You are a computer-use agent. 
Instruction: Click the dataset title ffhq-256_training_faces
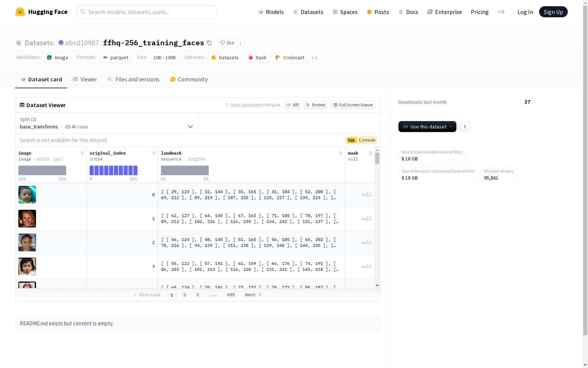[x=154, y=43]
